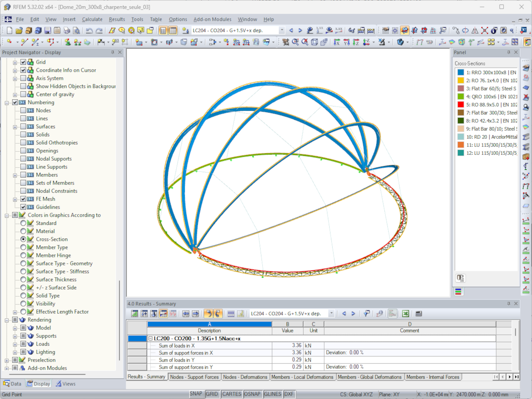Click the zoom window magnifier icon
The image size is (532, 399).
click(295, 42)
